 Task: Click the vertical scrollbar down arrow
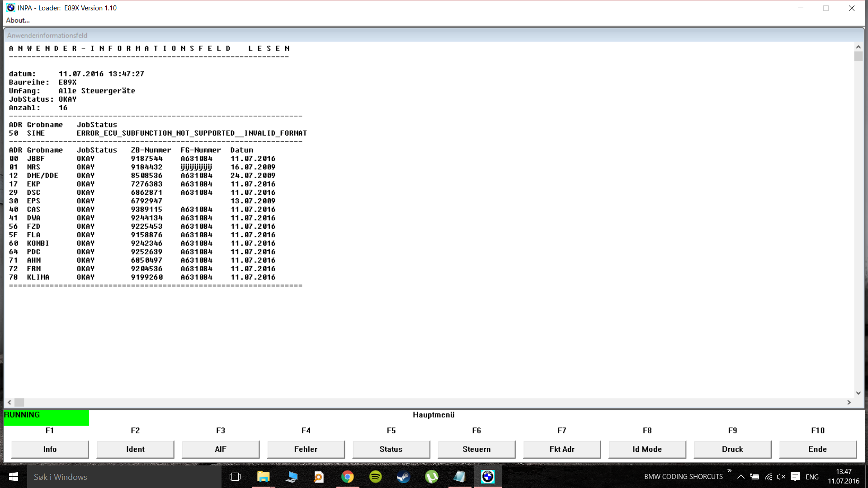click(x=858, y=393)
